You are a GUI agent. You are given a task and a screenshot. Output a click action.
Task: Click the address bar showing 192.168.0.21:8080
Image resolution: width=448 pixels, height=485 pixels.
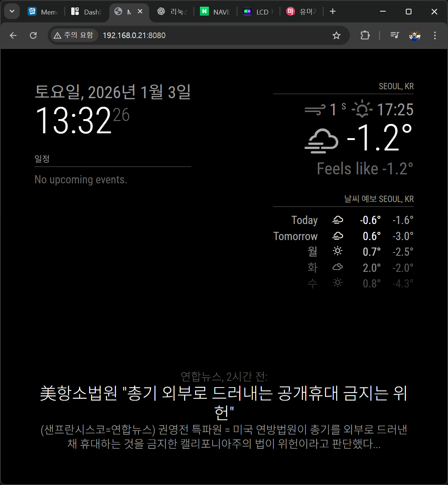tap(209, 35)
